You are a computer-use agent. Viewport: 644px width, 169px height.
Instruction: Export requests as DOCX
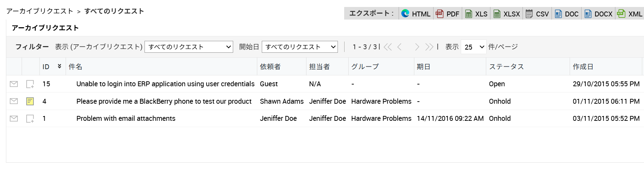click(599, 14)
